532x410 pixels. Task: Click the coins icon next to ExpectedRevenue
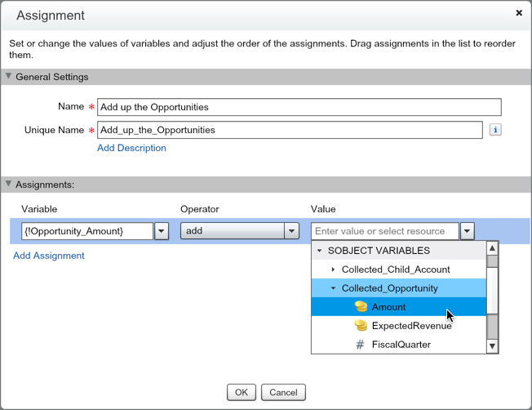coord(361,326)
